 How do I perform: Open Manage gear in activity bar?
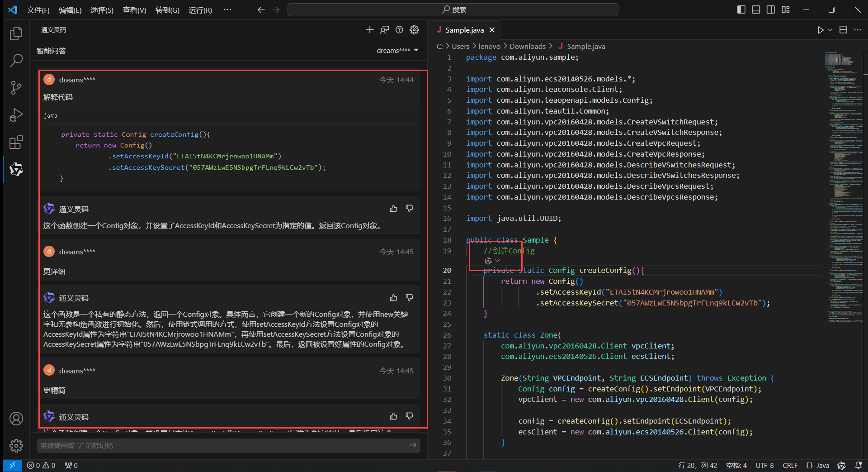click(x=16, y=446)
